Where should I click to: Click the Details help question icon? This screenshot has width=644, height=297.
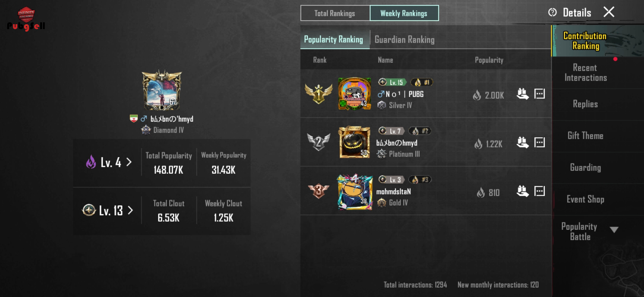(552, 12)
